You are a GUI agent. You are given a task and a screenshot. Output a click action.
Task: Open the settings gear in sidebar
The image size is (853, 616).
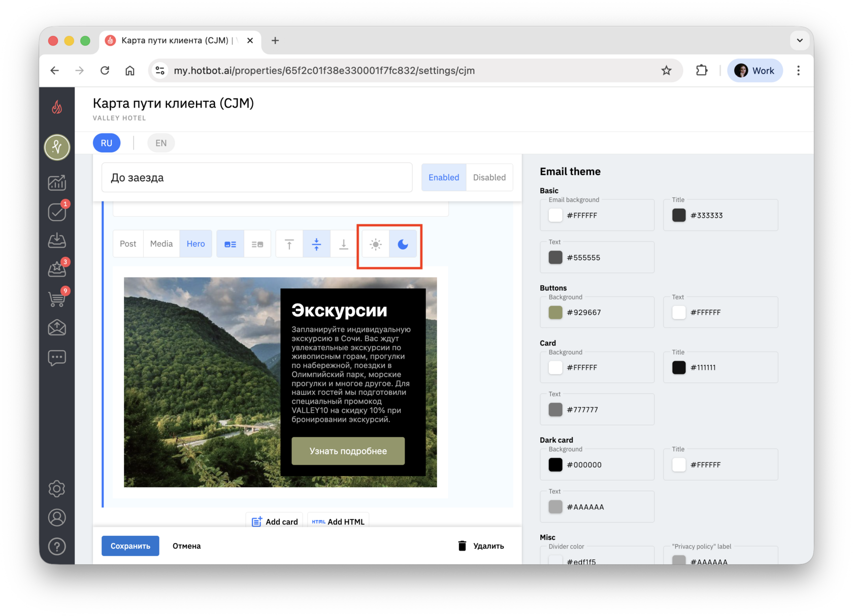[x=57, y=489]
